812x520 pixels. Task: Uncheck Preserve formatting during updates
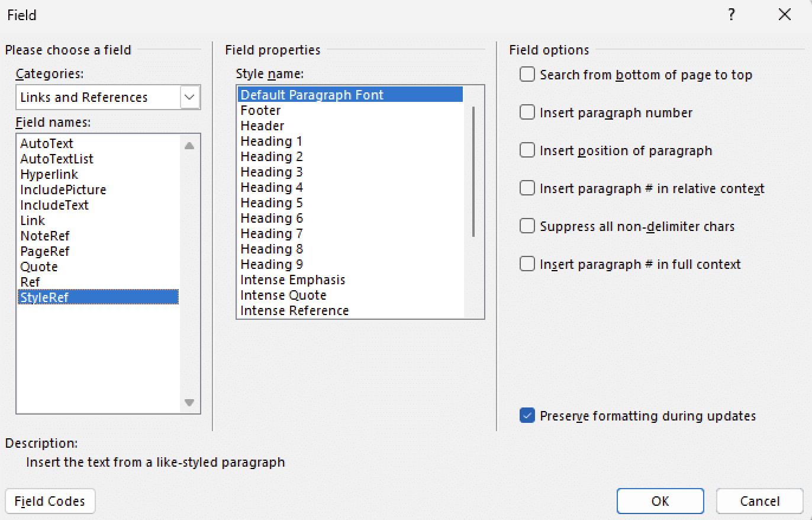[x=527, y=416]
